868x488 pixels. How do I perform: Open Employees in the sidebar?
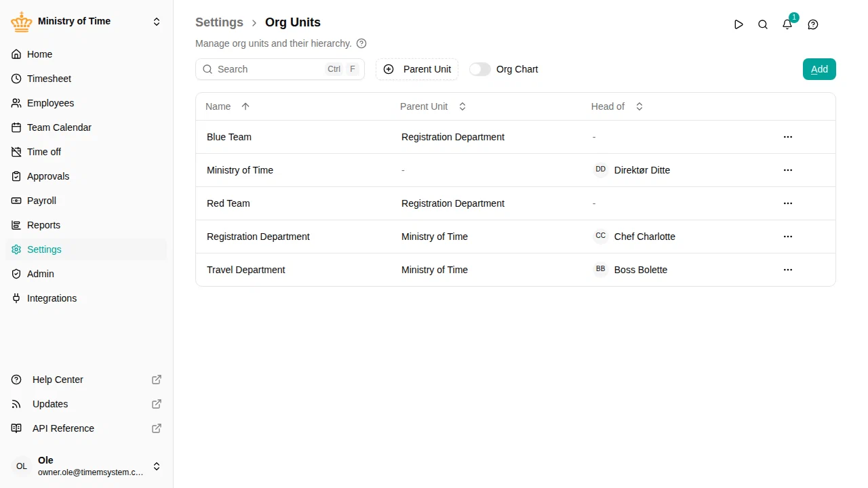click(86, 103)
